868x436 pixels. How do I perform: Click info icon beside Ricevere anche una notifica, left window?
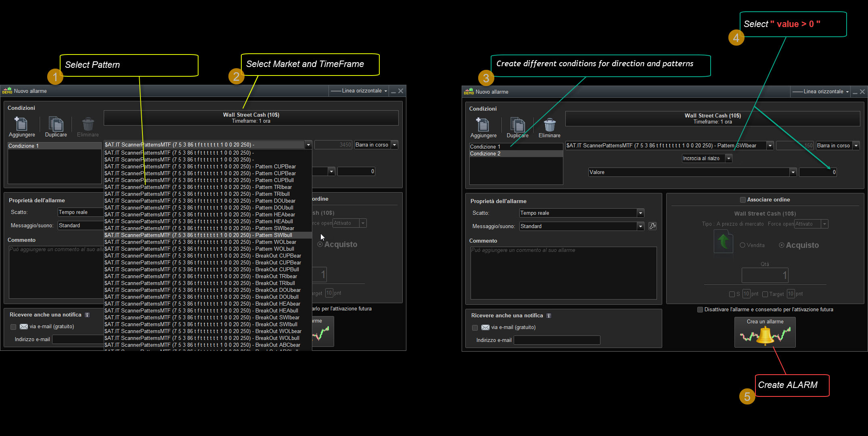[87, 315]
